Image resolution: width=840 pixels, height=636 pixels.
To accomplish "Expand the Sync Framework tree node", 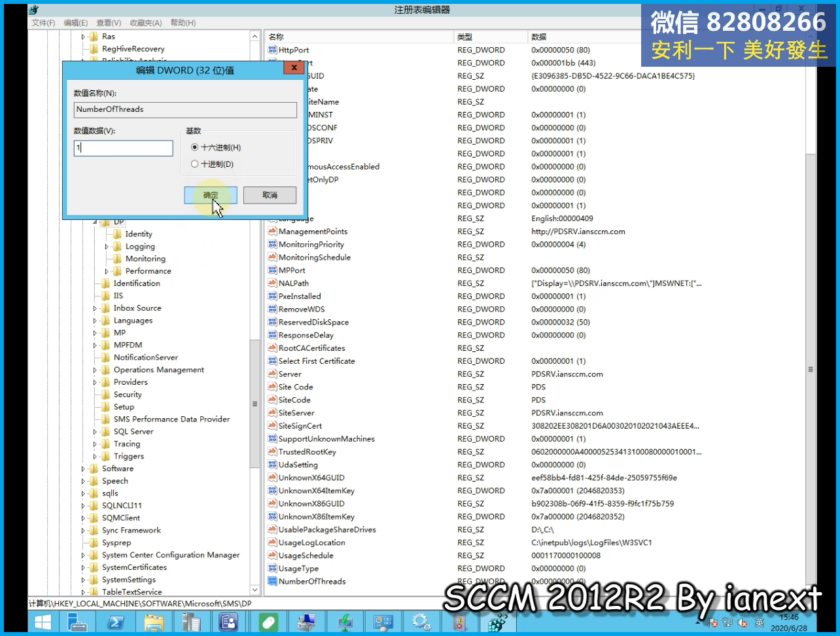I will pos(83,531).
